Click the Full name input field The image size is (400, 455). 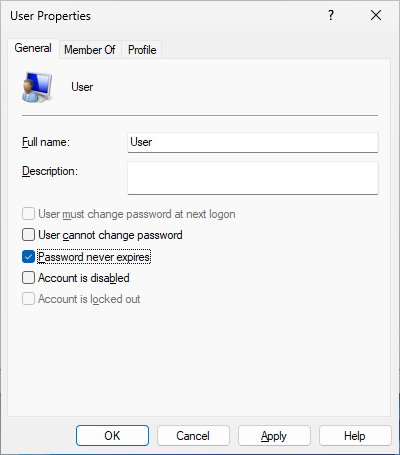(253, 142)
